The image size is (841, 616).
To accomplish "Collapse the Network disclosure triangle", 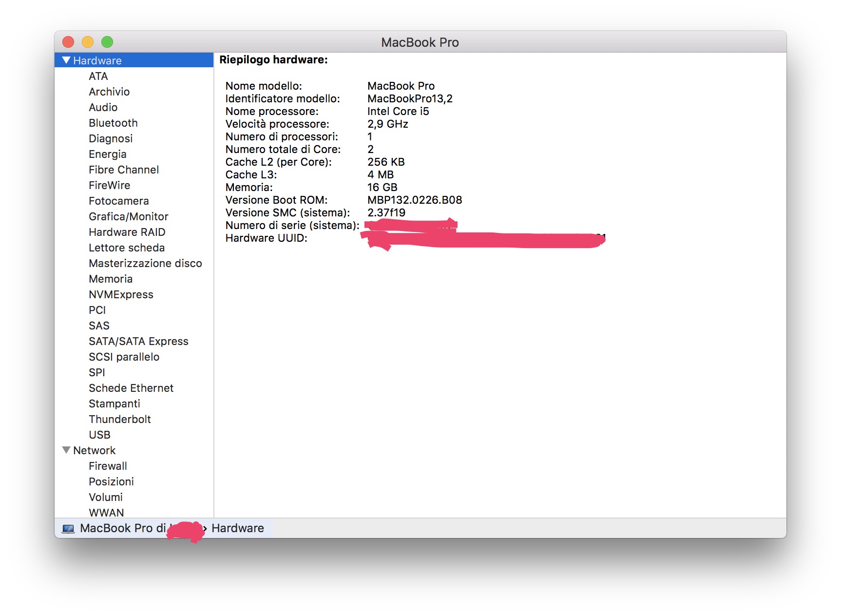I will coord(66,450).
